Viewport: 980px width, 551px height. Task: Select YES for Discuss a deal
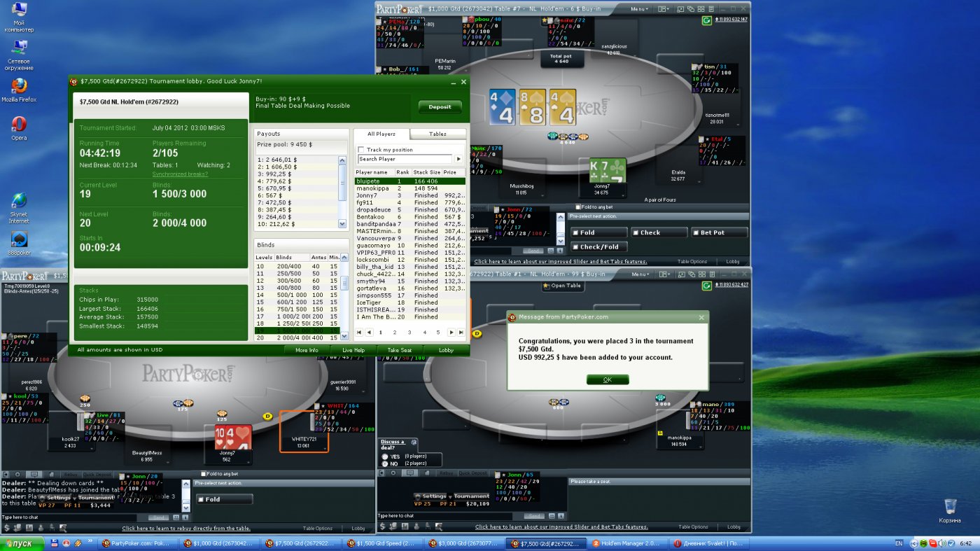[x=386, y=456]
